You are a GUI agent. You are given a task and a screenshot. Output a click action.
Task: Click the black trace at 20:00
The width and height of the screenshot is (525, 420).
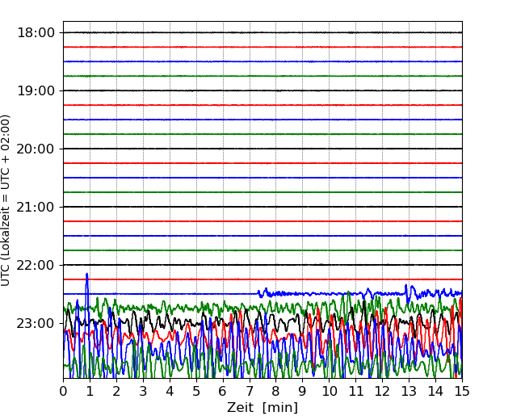click(x=262, y=149)
